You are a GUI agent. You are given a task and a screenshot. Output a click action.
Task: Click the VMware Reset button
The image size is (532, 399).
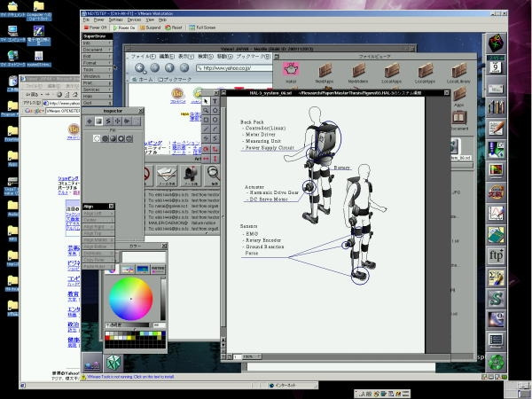(174, 27)
